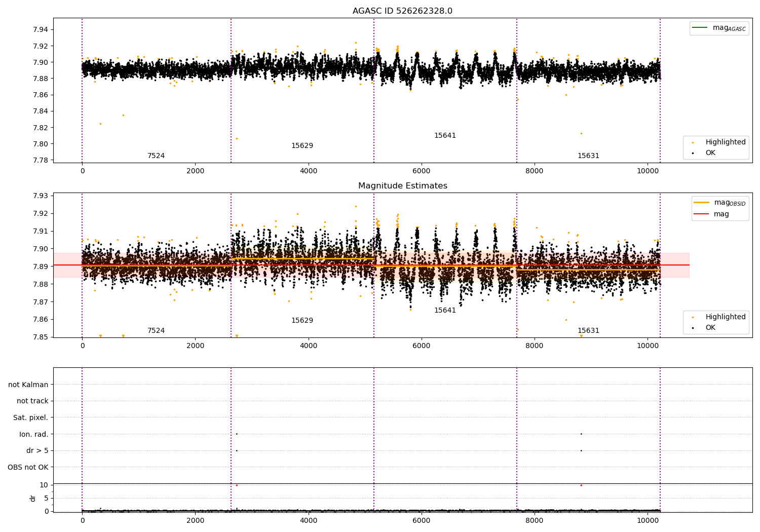Click the green mag AGASC legend entry

719,28
